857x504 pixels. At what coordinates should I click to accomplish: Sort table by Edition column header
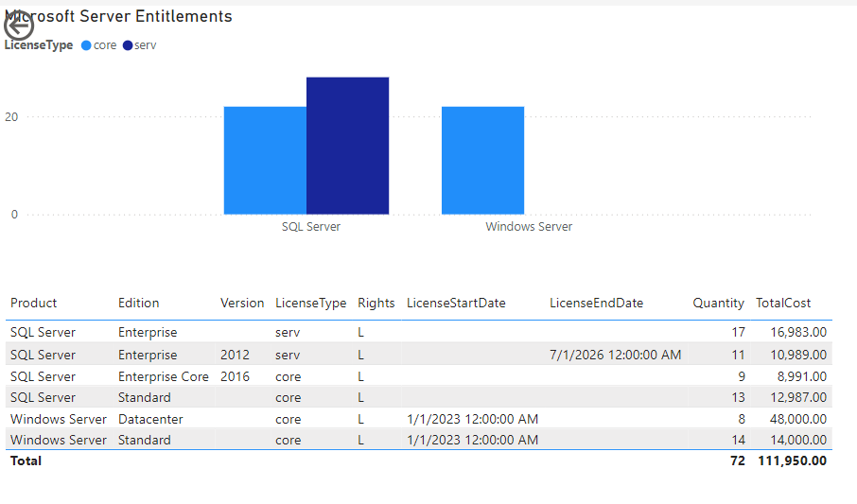pyautogui.click(x=138, y=304)
